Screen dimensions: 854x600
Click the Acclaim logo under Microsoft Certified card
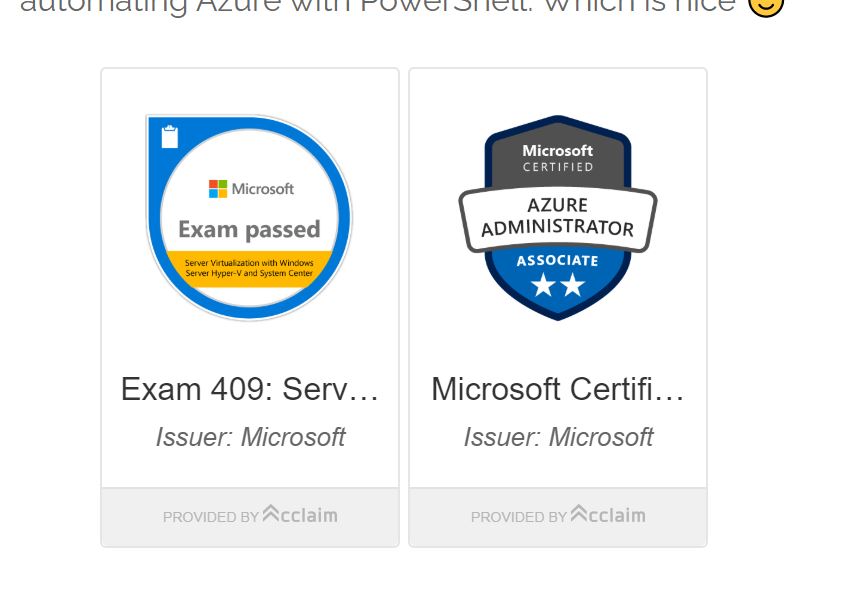coord(608,515)
